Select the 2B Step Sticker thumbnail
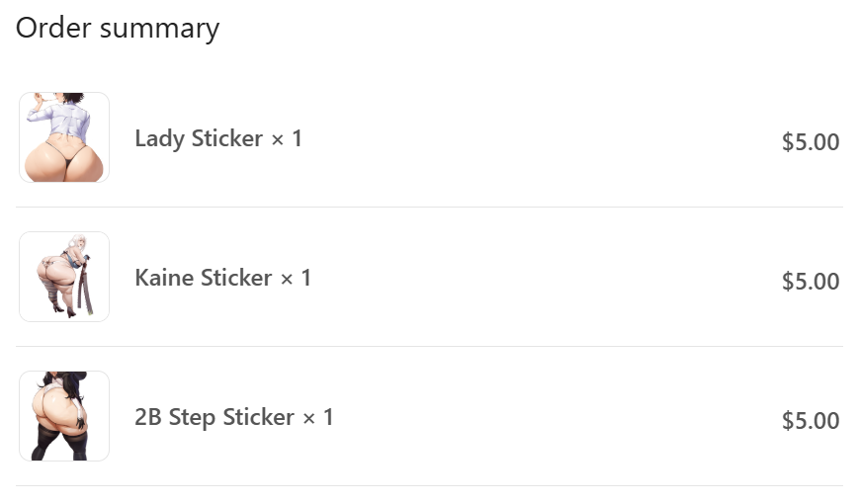 pyautogui.click(x=64, y=416)
